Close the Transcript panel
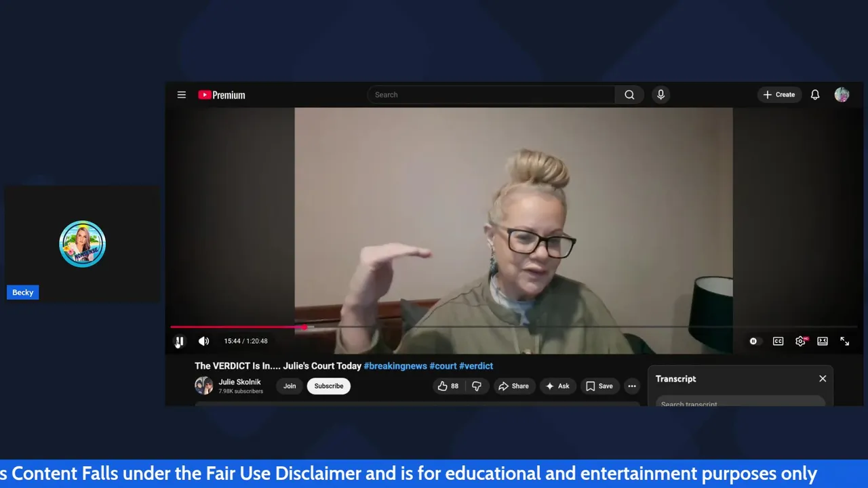 point(823,379)
